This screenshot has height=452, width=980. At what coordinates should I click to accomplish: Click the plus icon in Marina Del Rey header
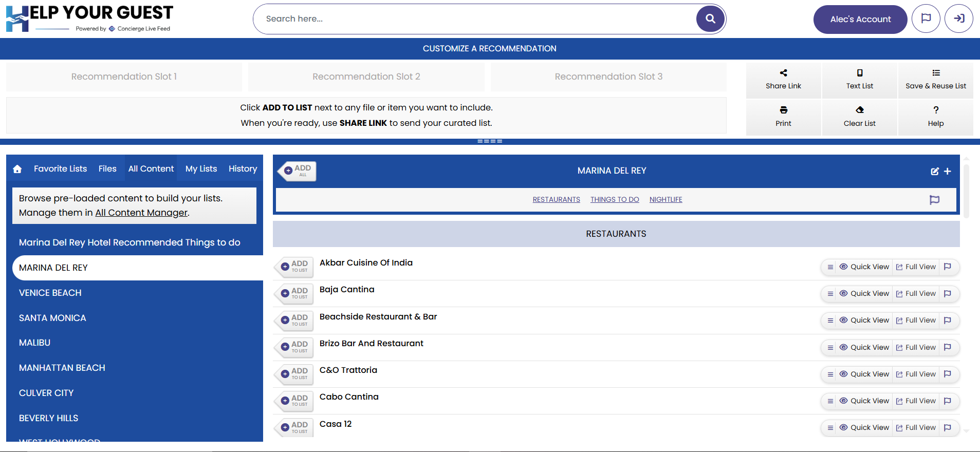point(948,172)
